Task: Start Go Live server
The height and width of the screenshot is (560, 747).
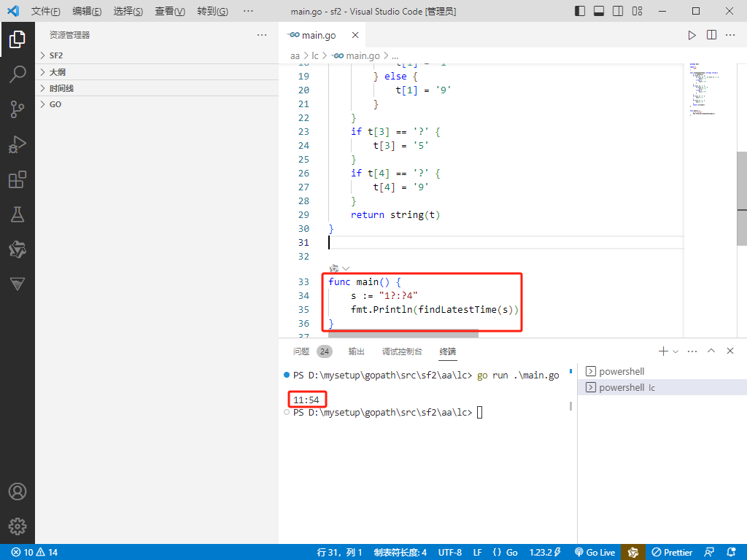Action: (595, 553)
